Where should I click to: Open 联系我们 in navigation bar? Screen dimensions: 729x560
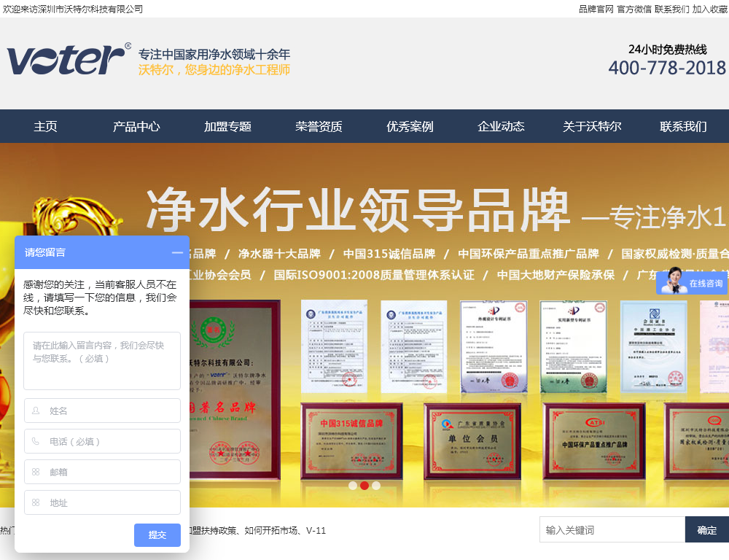(684, 127)
